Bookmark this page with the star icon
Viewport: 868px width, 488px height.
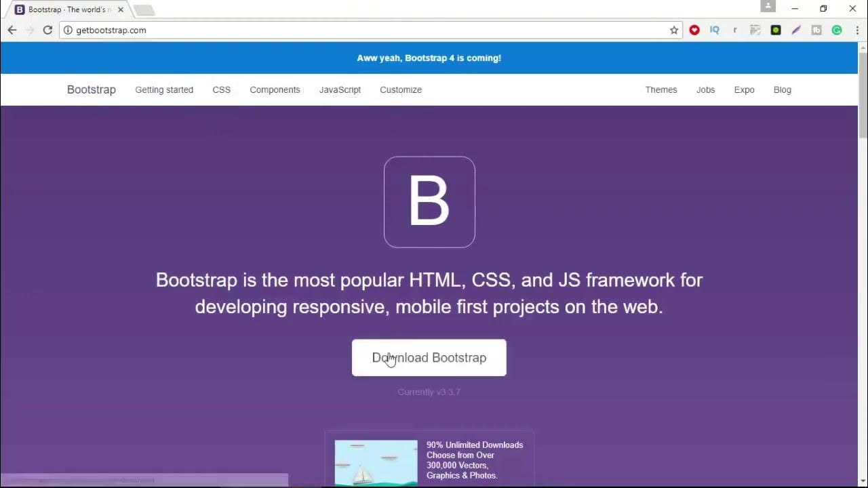point(674,30)
